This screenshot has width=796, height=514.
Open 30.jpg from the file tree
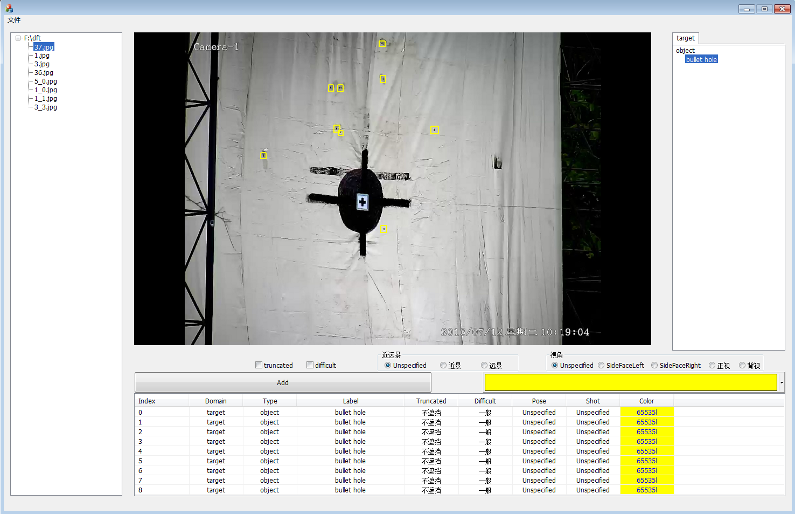(x=43, y=73)
